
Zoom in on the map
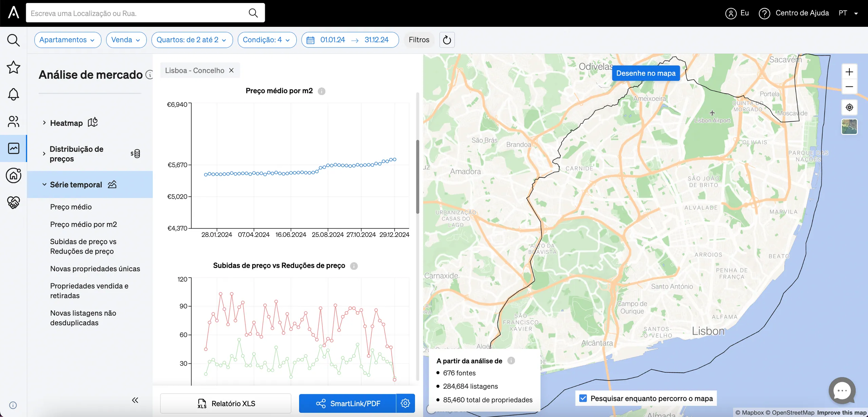pos(849,72)
